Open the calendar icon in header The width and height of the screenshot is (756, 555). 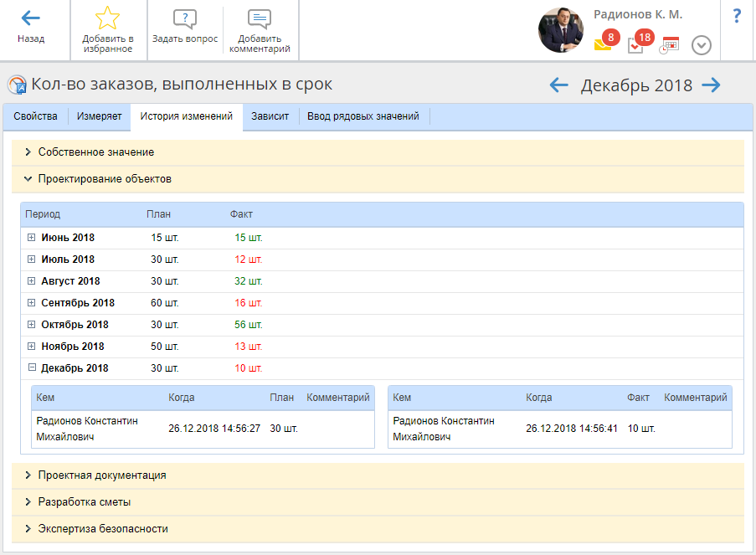(670, 45)
